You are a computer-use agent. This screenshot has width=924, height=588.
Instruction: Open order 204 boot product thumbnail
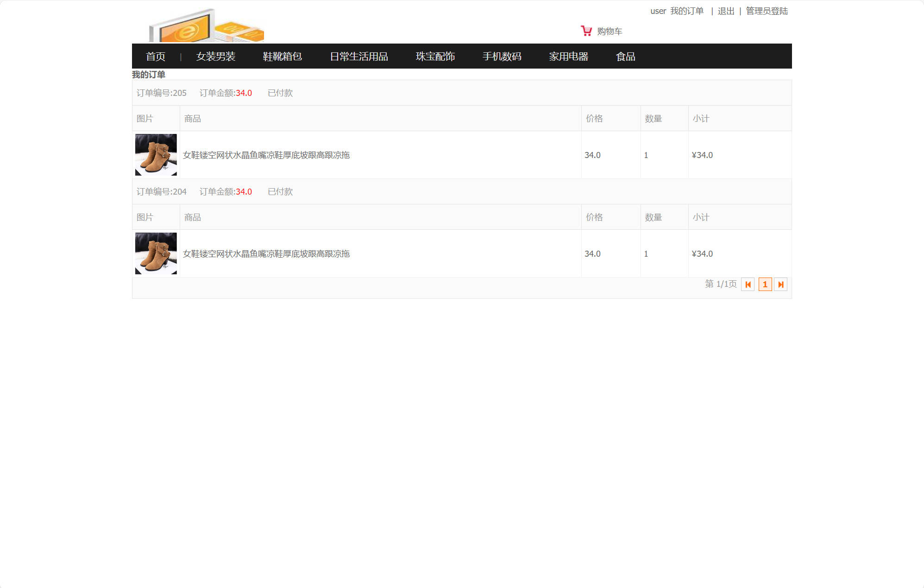click(156, 253)
